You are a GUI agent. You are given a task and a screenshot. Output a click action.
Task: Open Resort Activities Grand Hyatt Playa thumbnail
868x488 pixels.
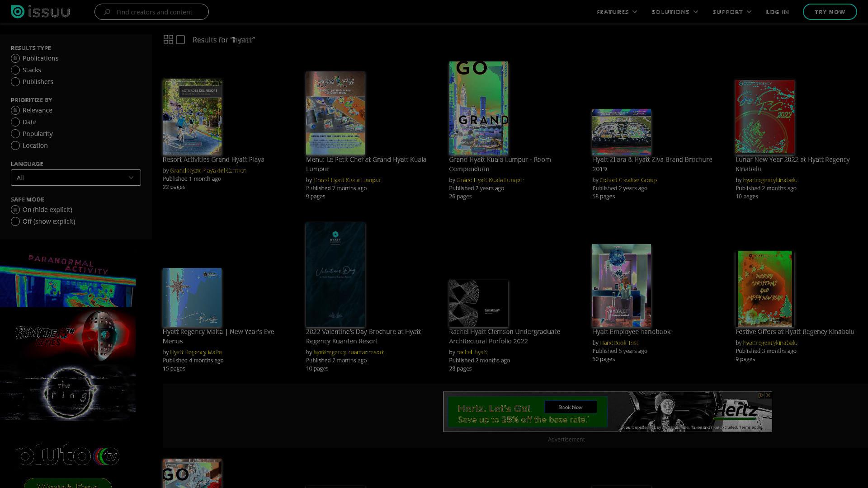pyautogui.click(x=192, y=117)
